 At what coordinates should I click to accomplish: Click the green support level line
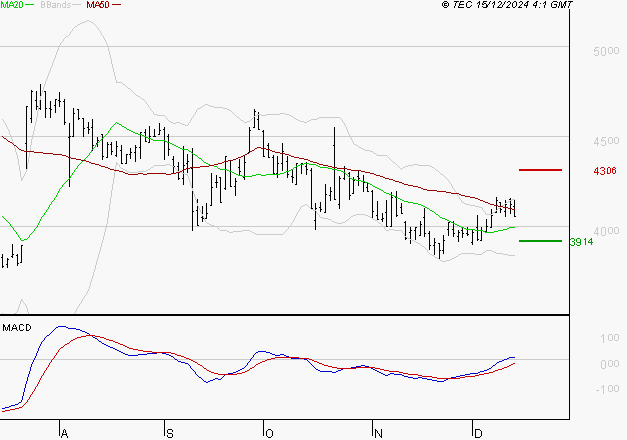pyautogui.click(x=540, y=241)
